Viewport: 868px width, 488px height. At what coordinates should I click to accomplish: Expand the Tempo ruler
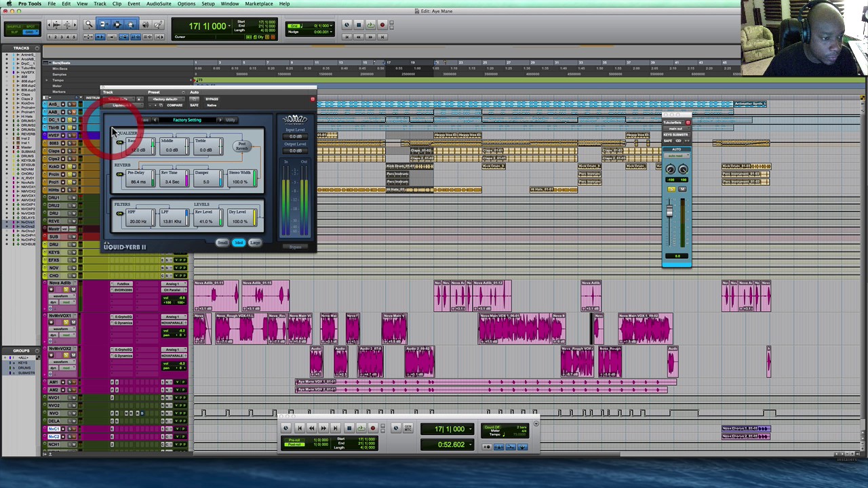(47, 80)
